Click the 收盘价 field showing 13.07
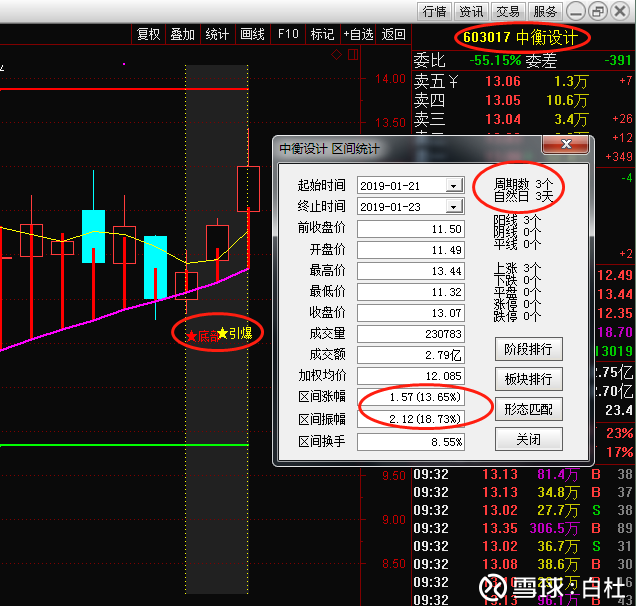Image resolution: width=636 pixels, height=606 pixels. 411,313
